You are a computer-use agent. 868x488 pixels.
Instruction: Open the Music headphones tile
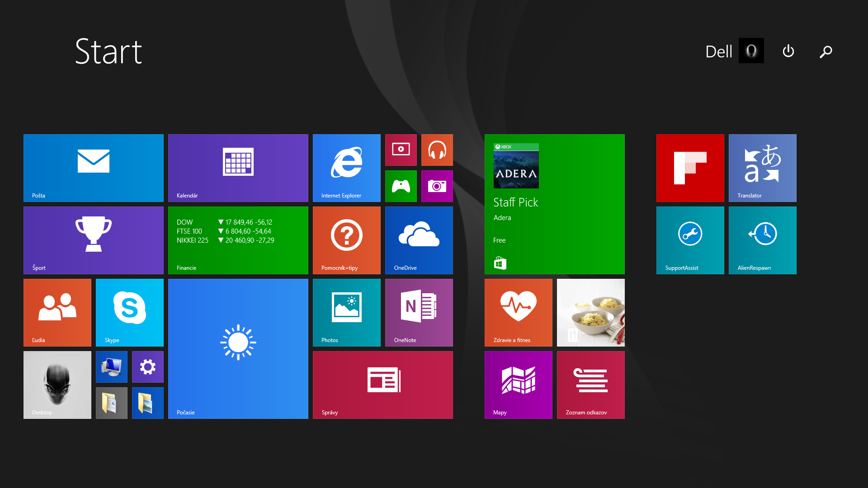tap(437, 150)
